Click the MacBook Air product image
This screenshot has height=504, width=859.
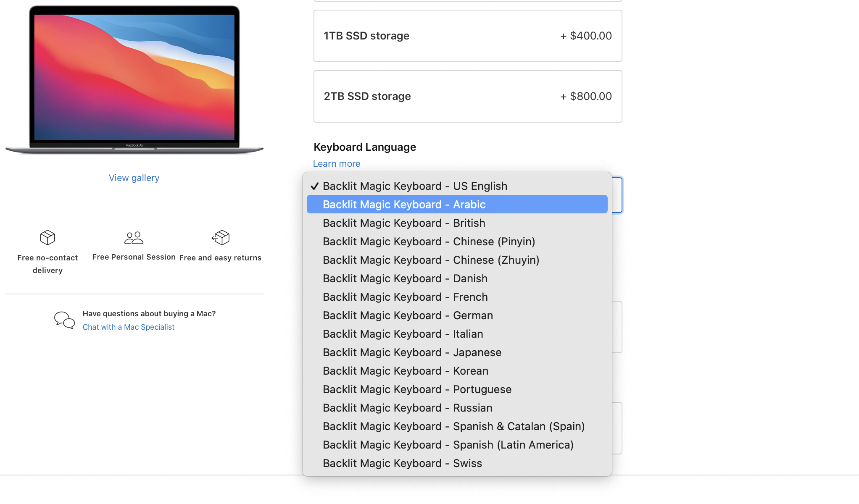click(134, 80)
